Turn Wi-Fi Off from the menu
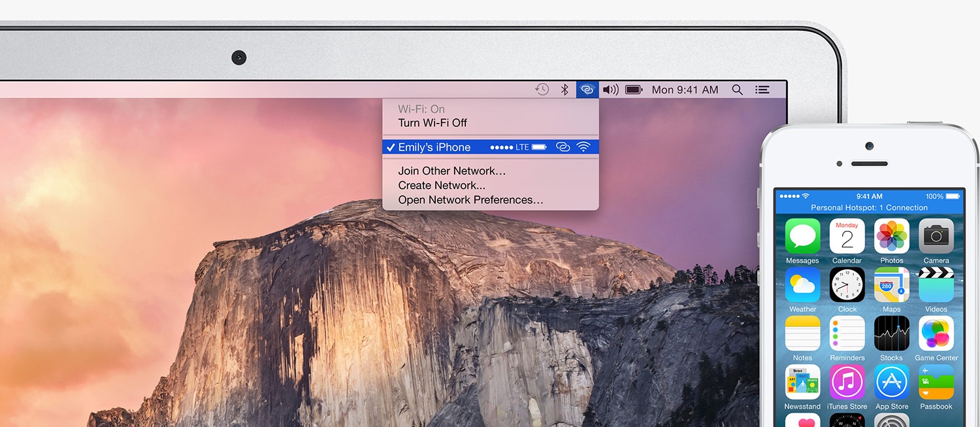980x427 pixels. (x=433, y=123)
